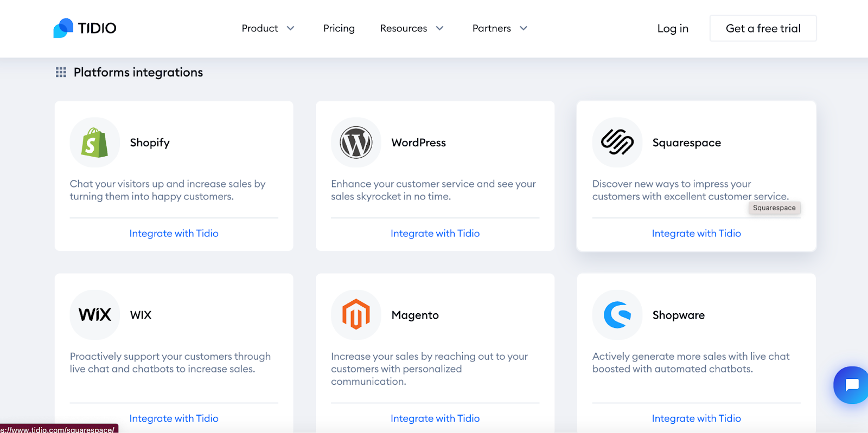868x433 pixels.
Task: Click the WIX description 'Proactively support your customers'
Action: (170, 363)
